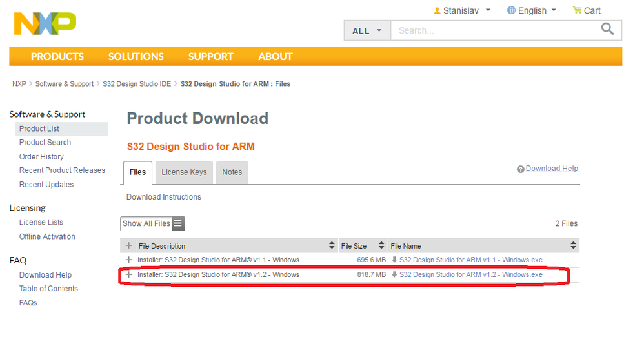The image size is (644, 339).
Task: Click the 2 Files count text
Action: (567, 223)
